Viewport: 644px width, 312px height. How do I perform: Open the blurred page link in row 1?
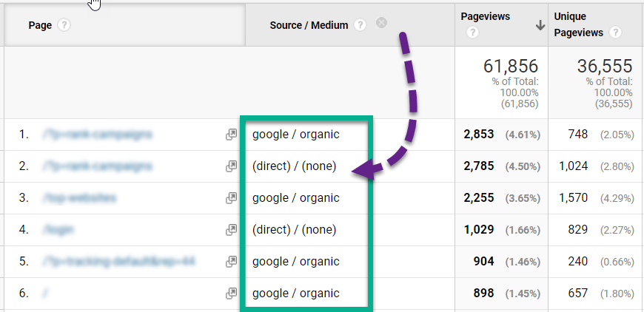pos(98,135)
